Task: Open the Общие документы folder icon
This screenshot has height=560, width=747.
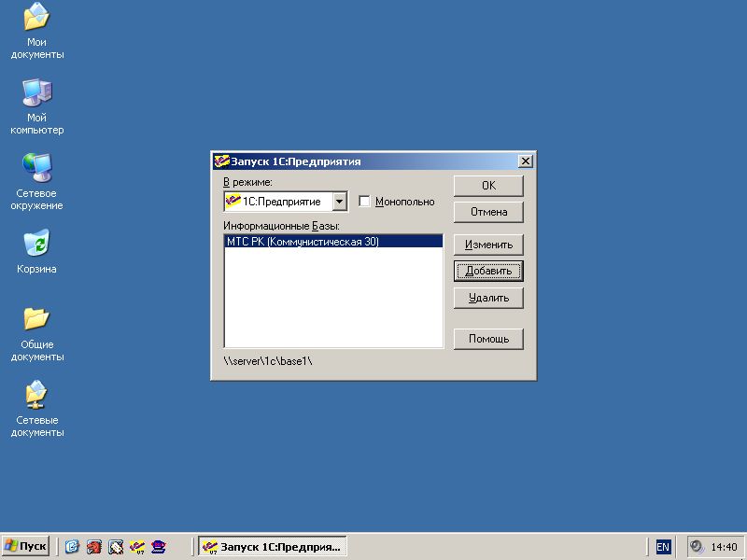Action: [x=37, y=320]
